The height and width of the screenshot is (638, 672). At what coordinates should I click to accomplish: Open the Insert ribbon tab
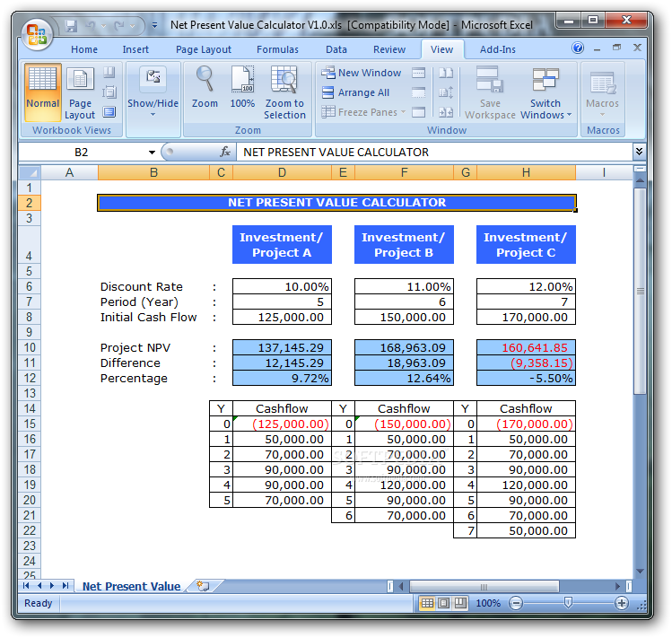135,49
